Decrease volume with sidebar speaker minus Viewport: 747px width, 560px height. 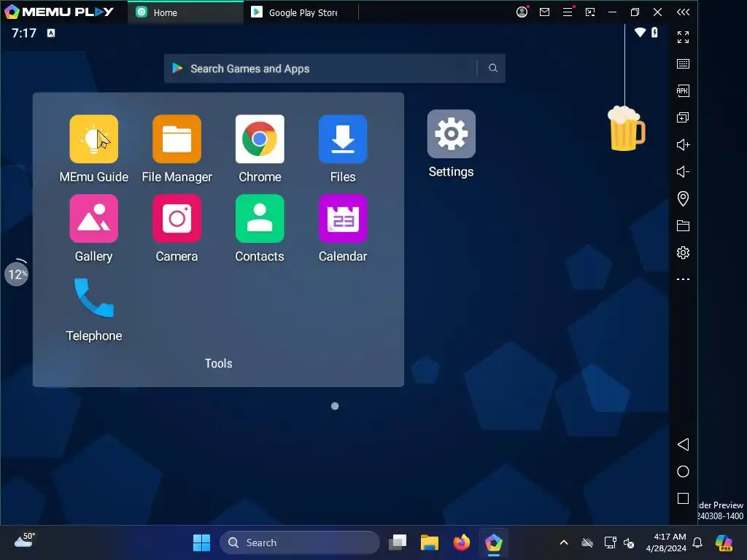point(683,171)
